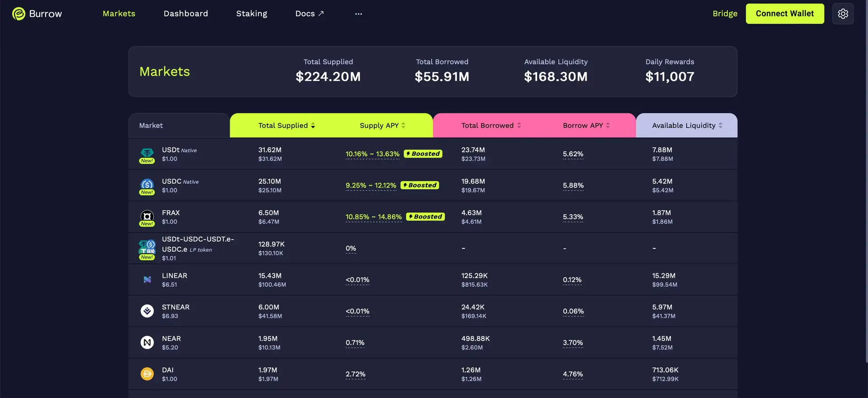Click the LINEAR token icon

tap(147, 280)
